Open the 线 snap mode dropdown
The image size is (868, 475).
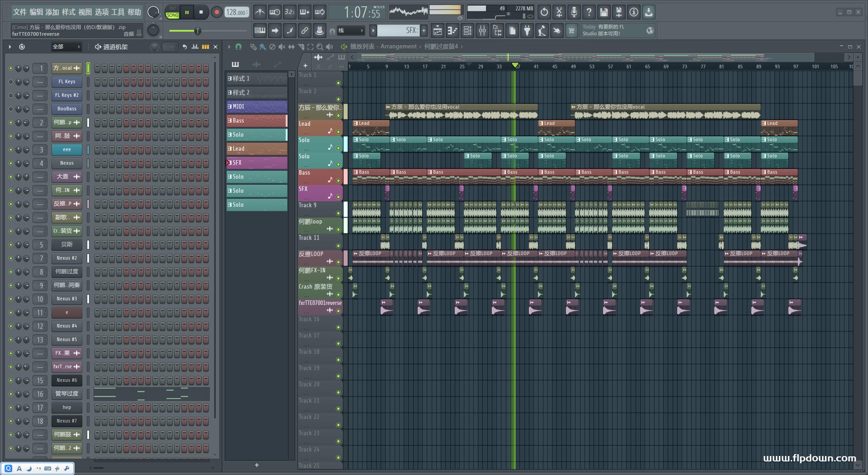pos(351,31)
